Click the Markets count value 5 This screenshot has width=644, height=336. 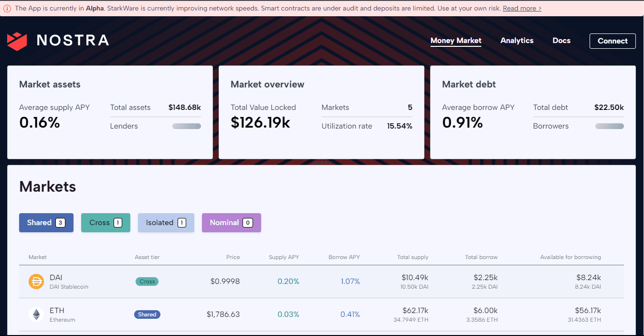coord(410,108)
